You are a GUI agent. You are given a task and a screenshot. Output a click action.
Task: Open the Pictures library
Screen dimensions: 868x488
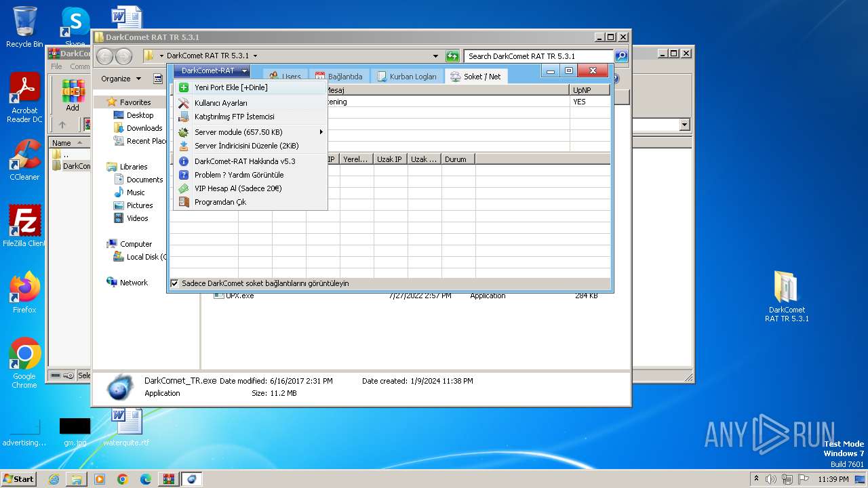(x=139, y=205)
